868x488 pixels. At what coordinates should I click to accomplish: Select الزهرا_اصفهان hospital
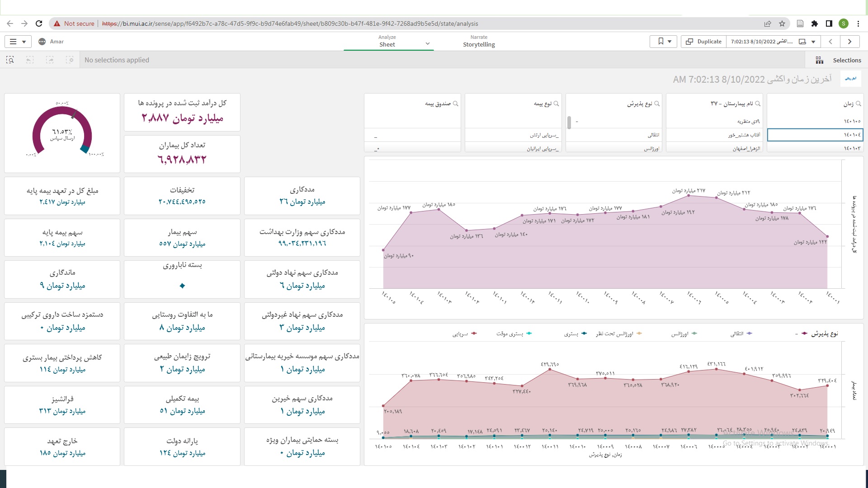[x=714, y=148]
